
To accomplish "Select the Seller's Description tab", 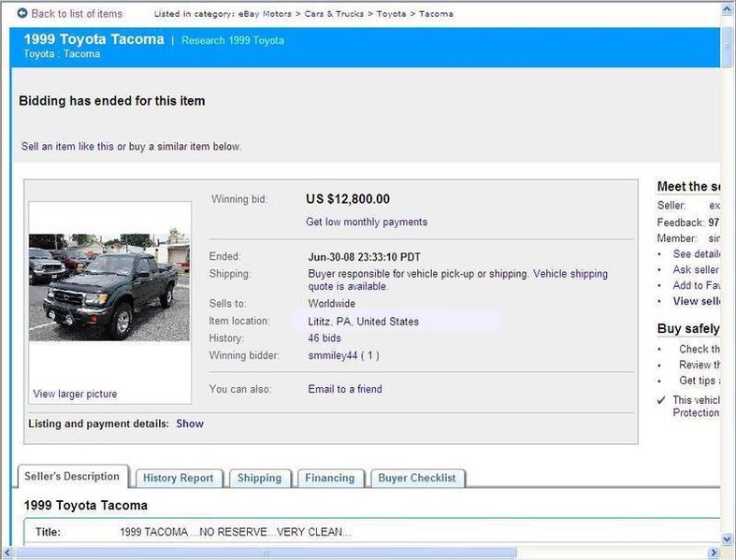I will click(73, 477).
